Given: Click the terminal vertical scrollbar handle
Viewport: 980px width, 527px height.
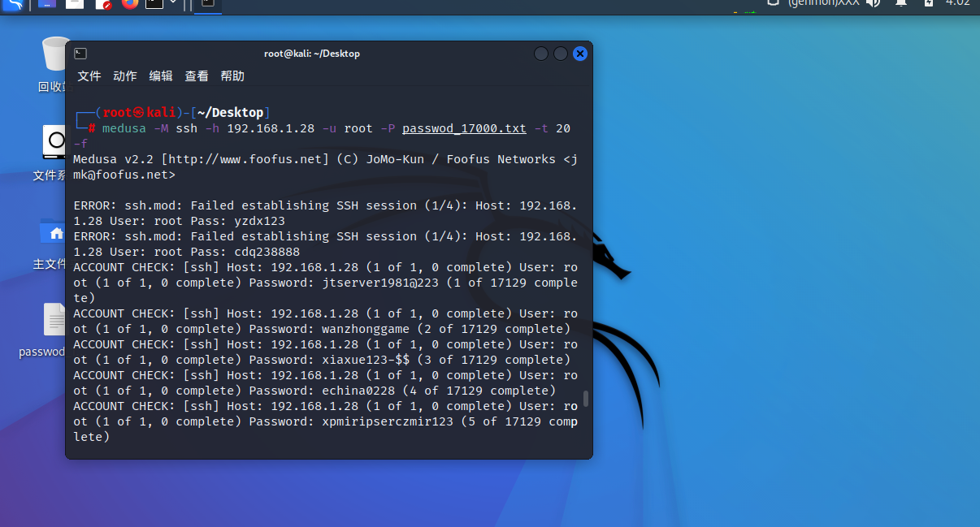Looking at the screenshot, I should tap(586, 400).
